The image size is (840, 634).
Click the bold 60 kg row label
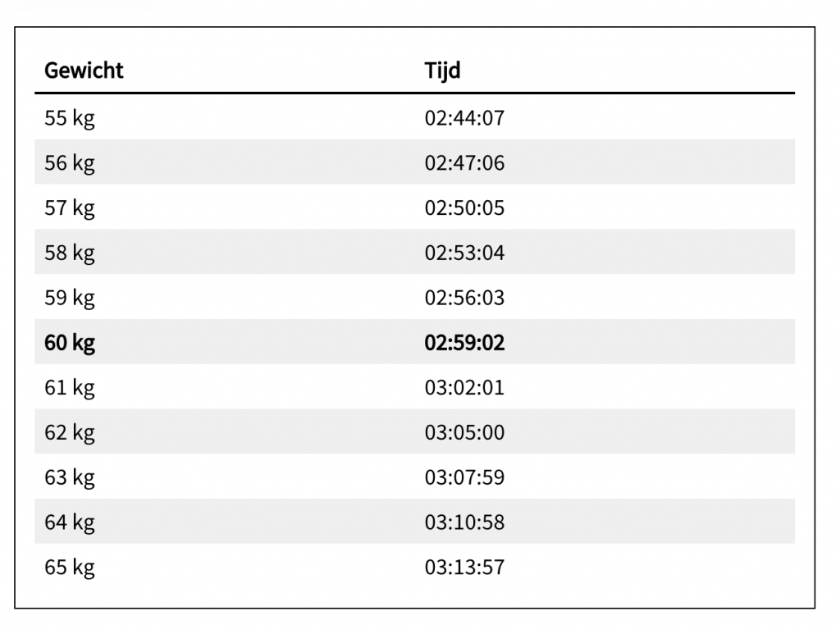70,343
